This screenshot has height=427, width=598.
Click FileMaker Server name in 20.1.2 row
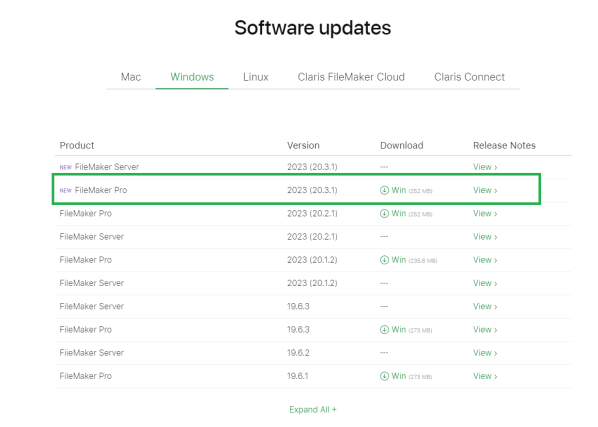(92, 283)
